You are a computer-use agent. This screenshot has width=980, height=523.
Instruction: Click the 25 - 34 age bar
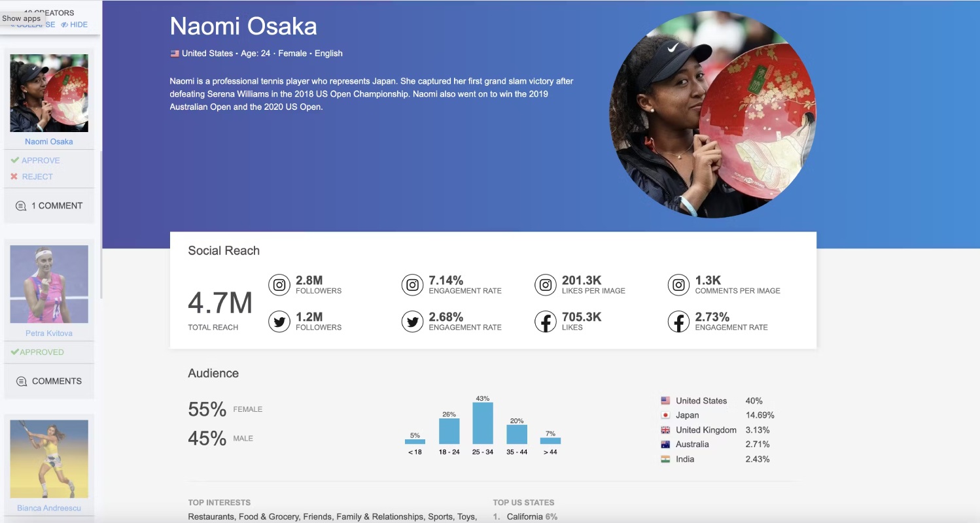pyautogui.click(x=483, y=424)
